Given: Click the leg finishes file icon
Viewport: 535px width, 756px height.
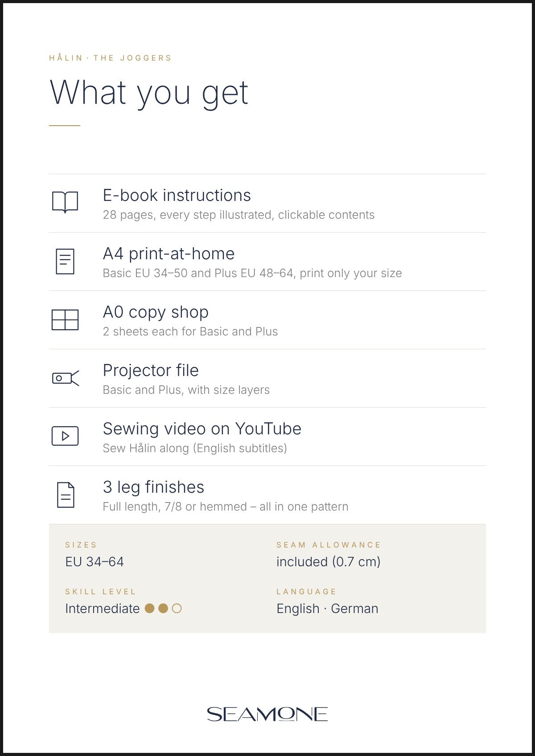Looking at the screenshot, I should pyautogui.click(x=66, y=495).
